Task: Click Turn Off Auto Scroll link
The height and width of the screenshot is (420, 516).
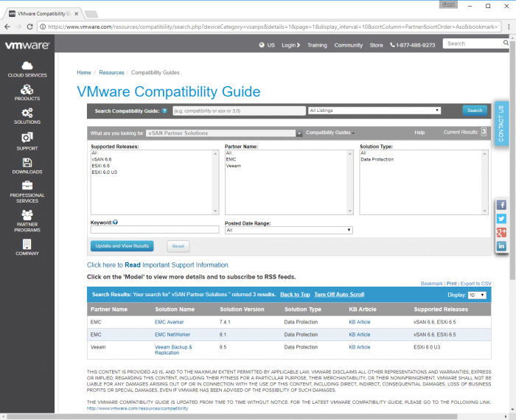Action: (x=339, y=295)
